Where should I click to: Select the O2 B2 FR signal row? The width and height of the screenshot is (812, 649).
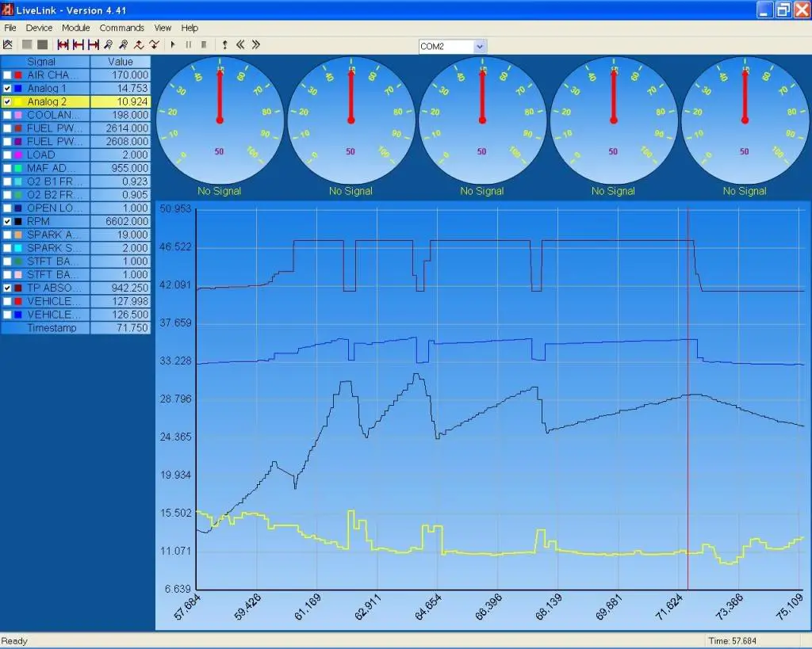(x=75, y=195)
